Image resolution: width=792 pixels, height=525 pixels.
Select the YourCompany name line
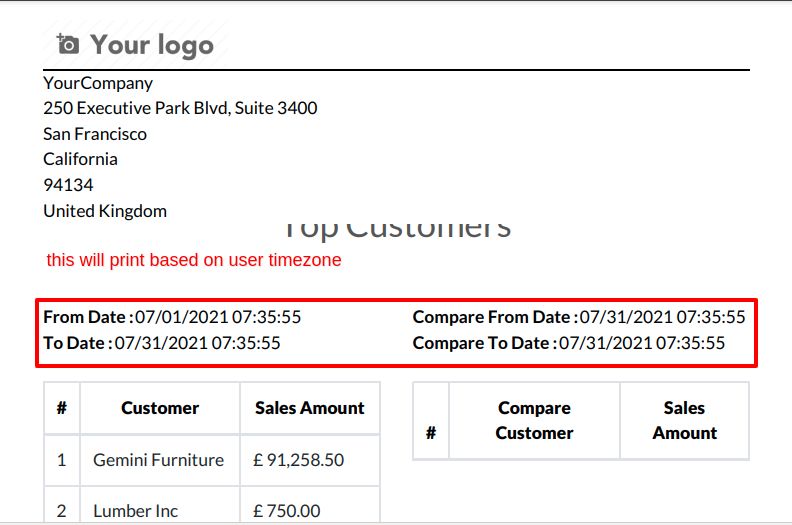(98, 83)
